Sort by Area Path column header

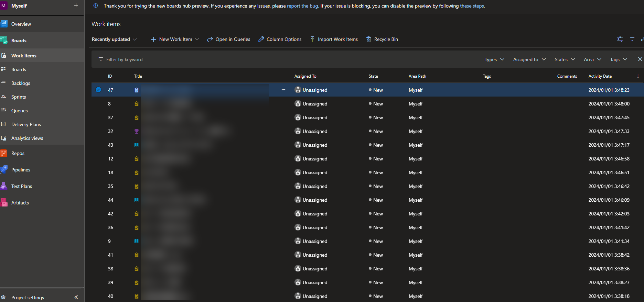(417, 76)
